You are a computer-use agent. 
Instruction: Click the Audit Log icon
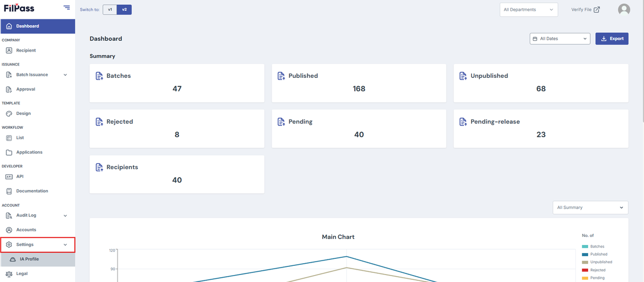click(9, 215)
